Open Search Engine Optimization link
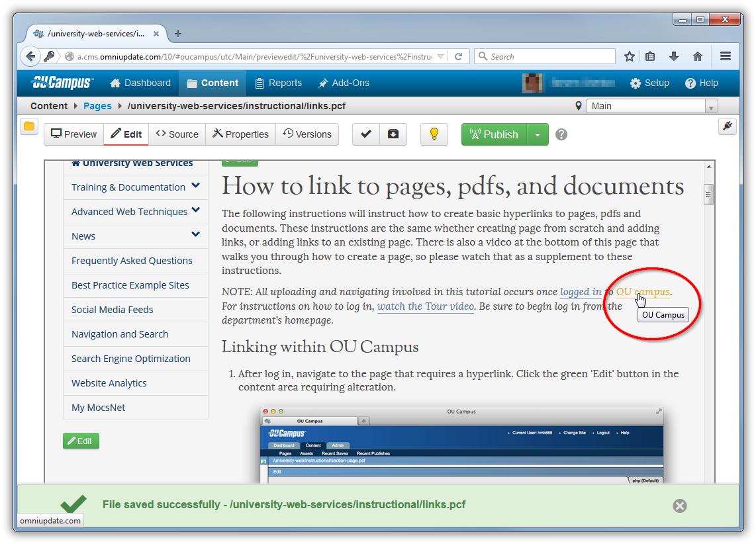This screenshot has width=756, height=544. 130,359
